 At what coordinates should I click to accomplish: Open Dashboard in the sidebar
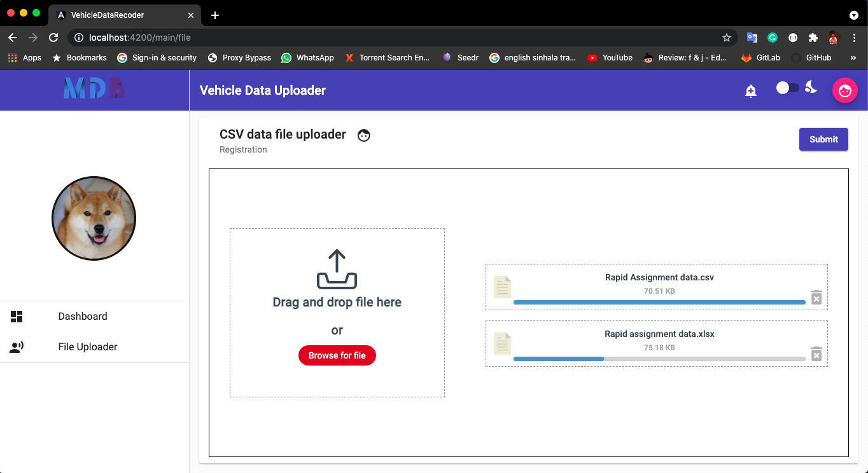point(94,317)
